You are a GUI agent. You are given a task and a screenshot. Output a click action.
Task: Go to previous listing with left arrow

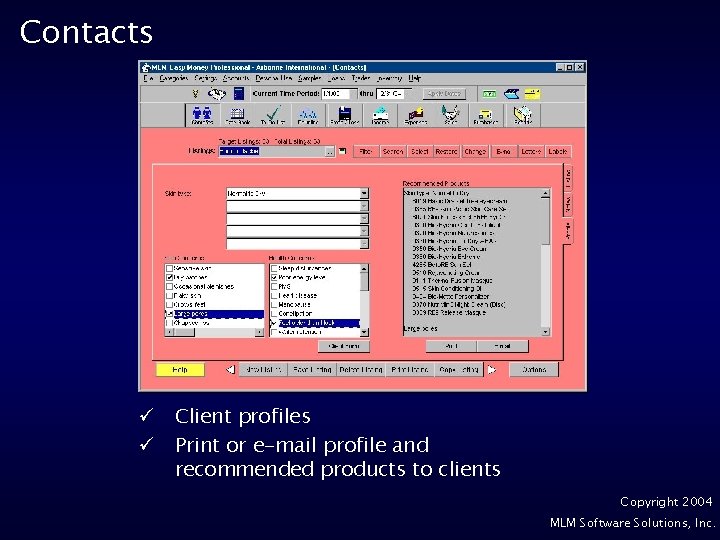231,369
